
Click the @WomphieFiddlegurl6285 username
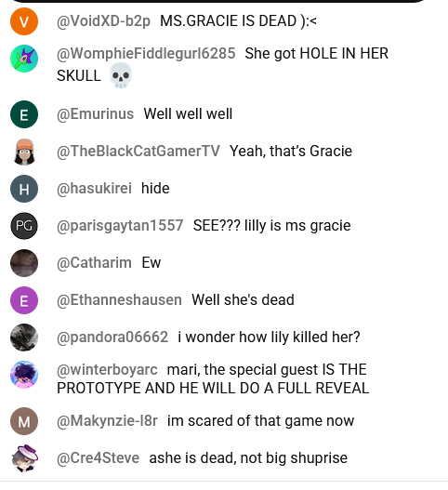146,53
